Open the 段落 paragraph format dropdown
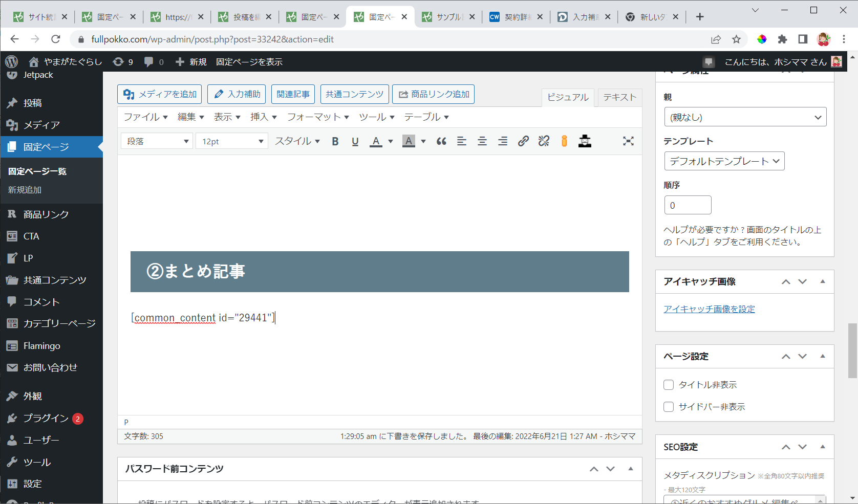The image size is (858, 504). (157, 141)
